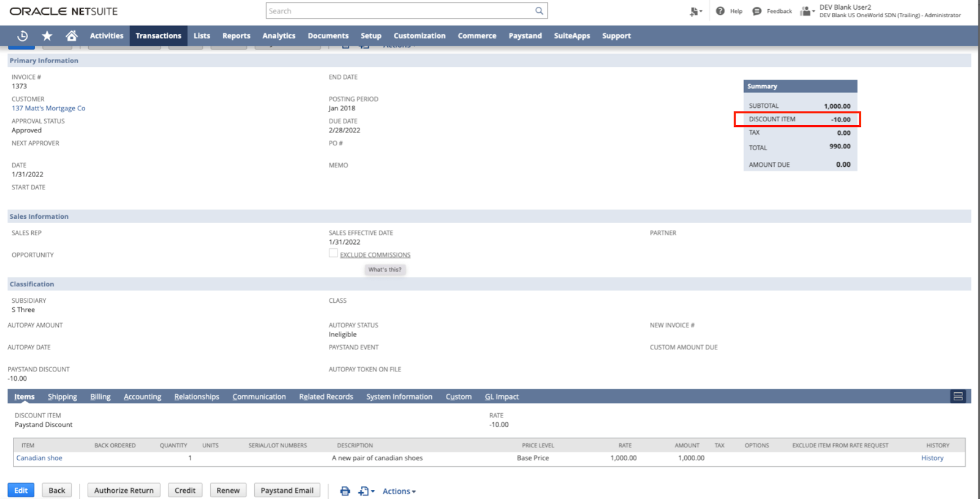This screenshot has width=980, height=499.
Task: Open the Documents menu
Action: point(328,36)
